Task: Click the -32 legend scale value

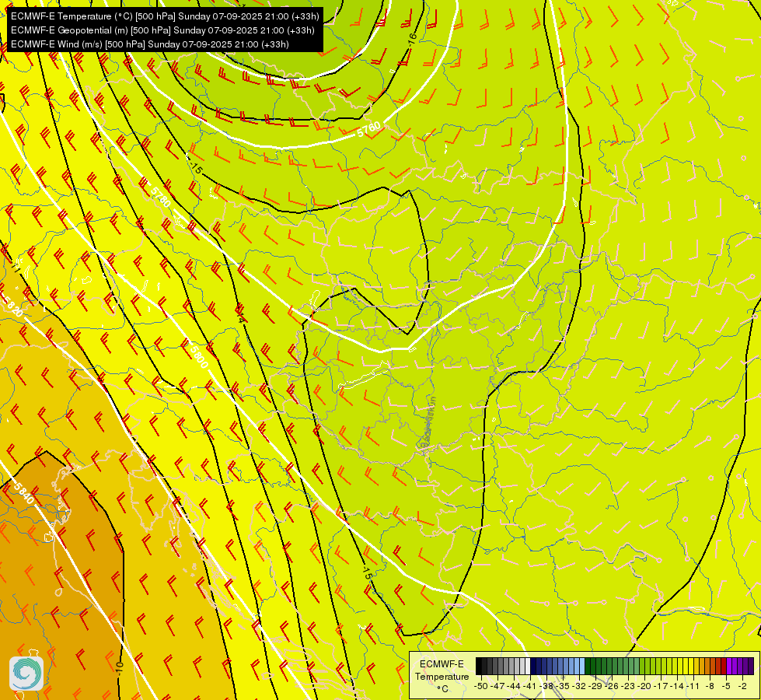Action: click(x=580, y=686)
